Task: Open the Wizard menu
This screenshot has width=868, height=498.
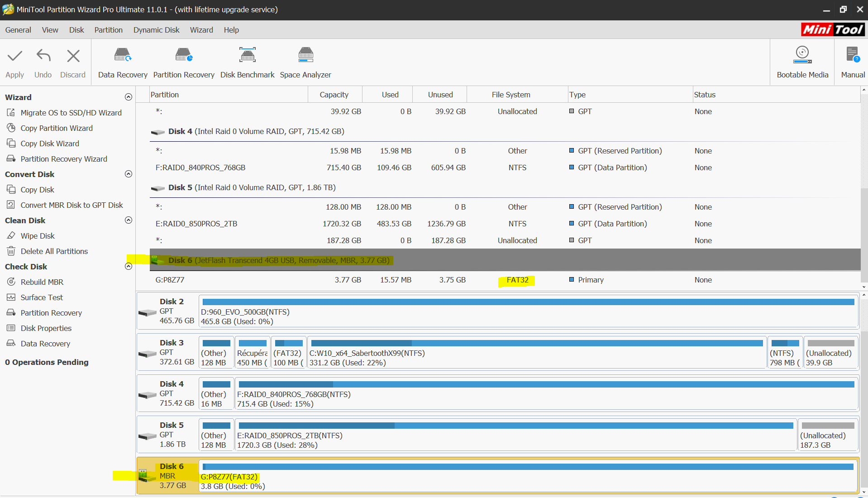Action: click(x=201, y=30)
